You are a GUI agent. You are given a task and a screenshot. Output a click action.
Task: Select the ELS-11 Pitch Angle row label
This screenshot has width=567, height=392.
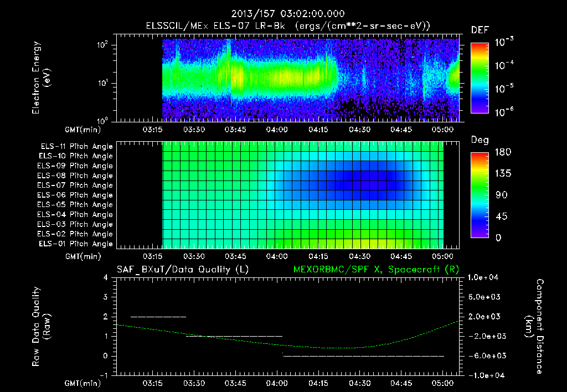[x=76, y=147]
